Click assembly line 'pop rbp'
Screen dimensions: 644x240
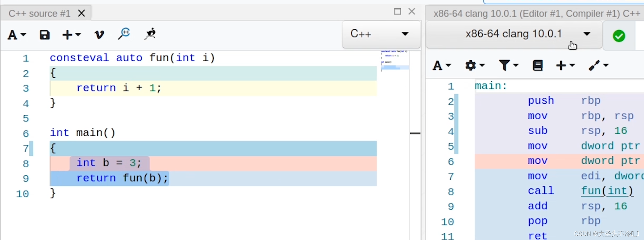tap(564, 221)
